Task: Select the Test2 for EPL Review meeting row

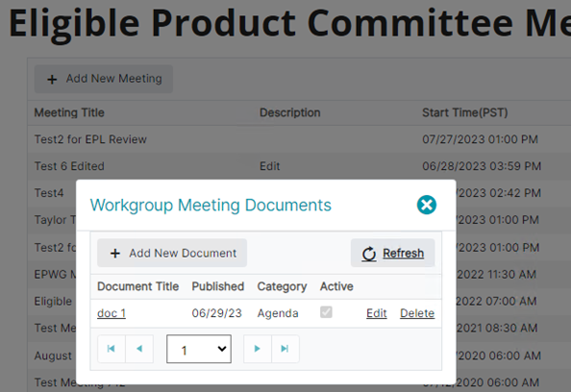Action: point(299,139)
